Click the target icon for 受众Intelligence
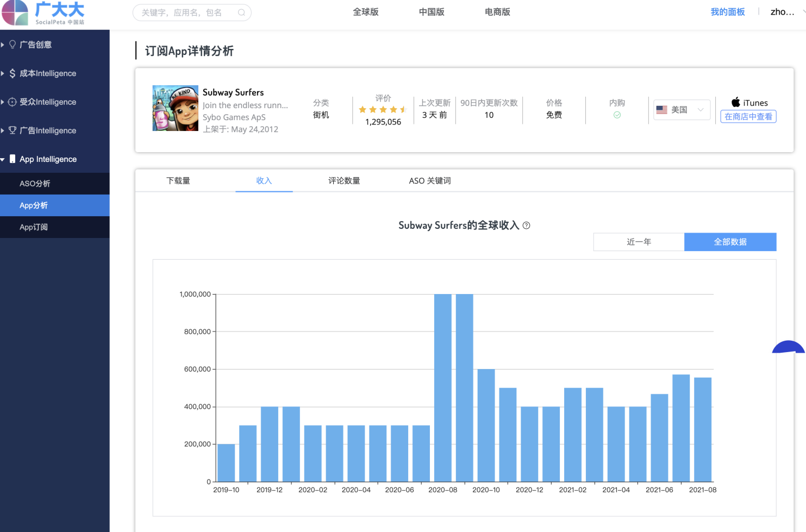Screen dimensions: 806x532 point(13,102)
